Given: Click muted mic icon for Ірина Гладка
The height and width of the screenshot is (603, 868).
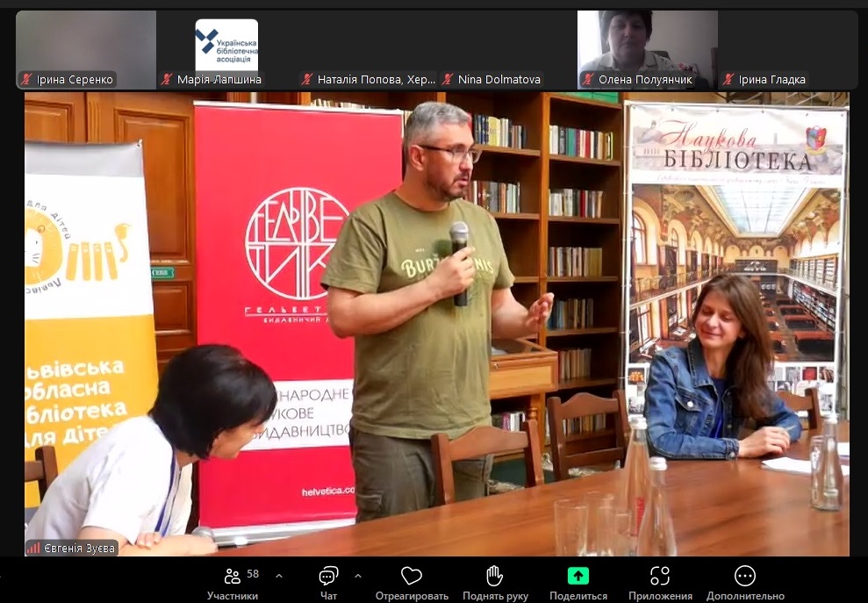Looking at the screenshot, I should [728, 80].
